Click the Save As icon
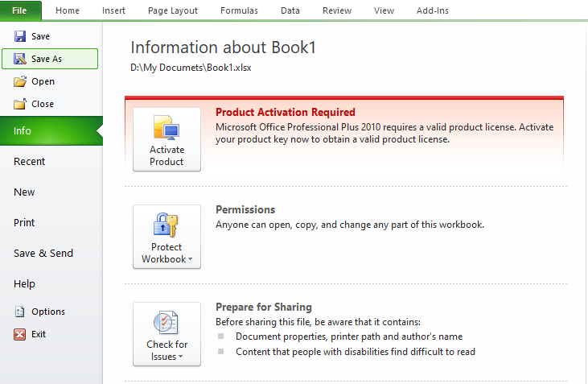Viewport: 588px width, 384px height. click(x=20, y=59)
